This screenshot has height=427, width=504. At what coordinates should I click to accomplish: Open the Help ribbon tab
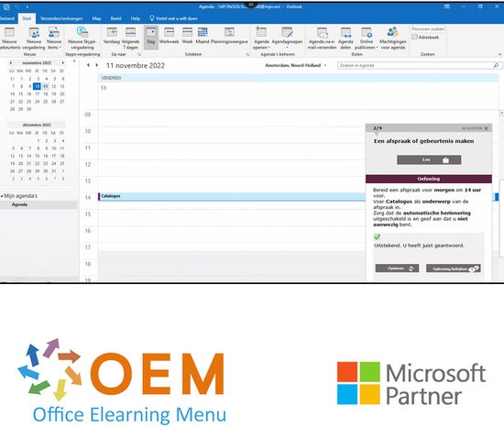pyautogui.click(x=136, y=18)
